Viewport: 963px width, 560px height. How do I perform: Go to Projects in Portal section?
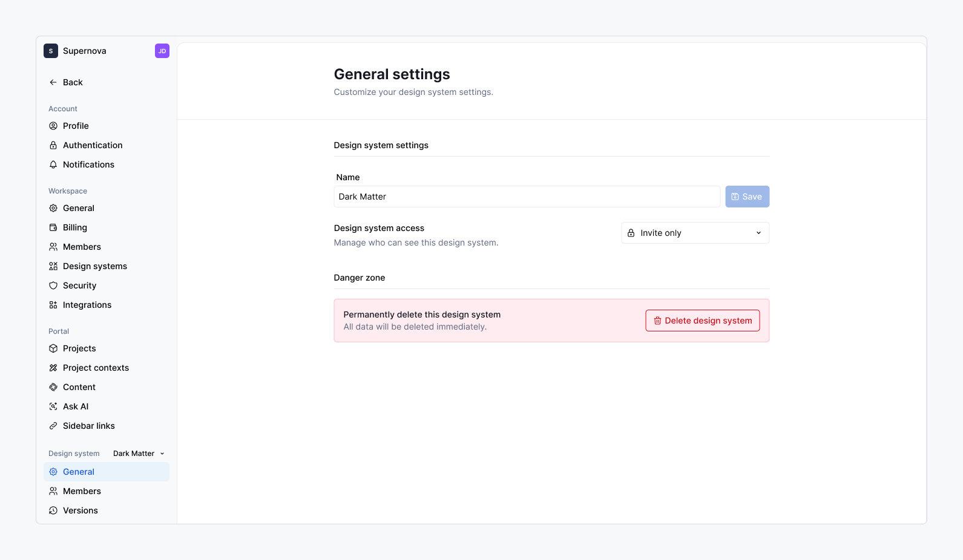click(107, 348)
